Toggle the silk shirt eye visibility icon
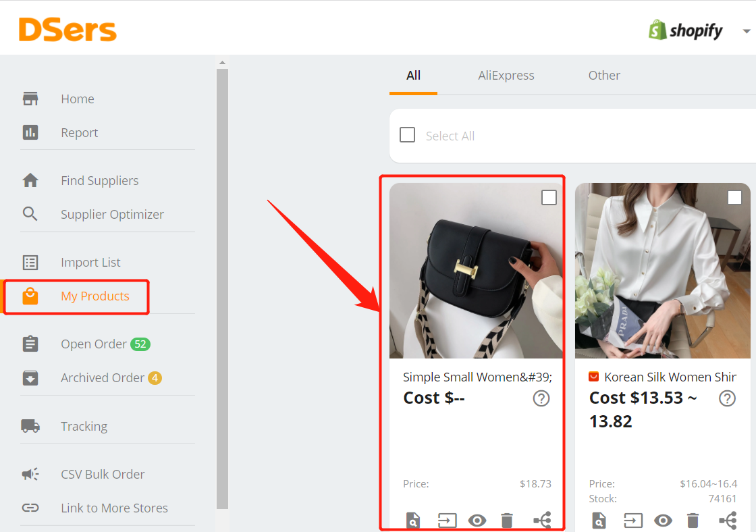Image resolution: width=756 pixels, height=532 pixels. (663, 521)
